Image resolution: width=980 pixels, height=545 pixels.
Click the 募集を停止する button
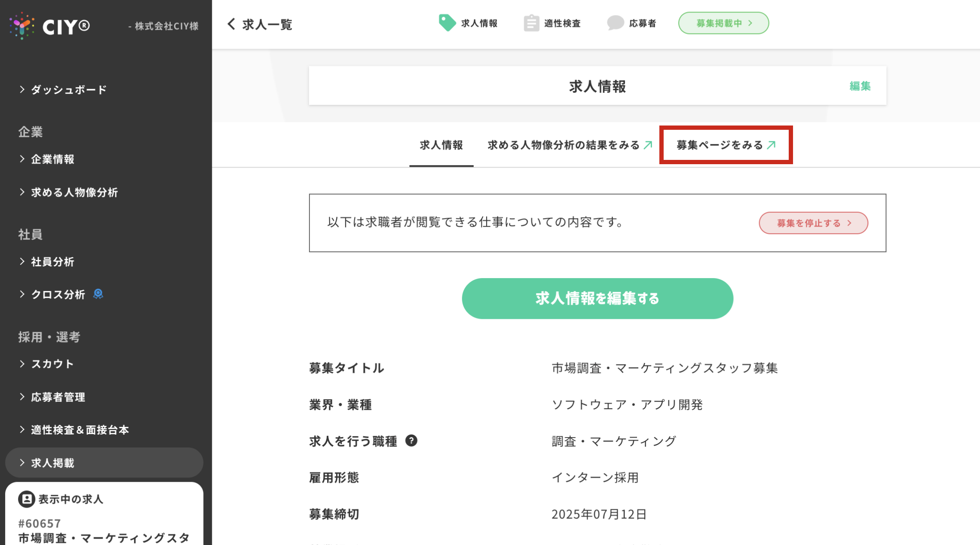click(813, 223)
